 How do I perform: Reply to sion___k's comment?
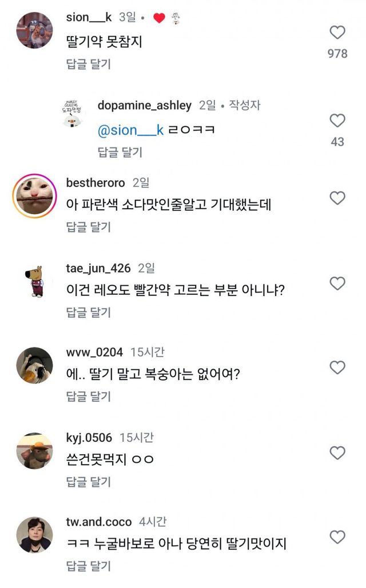click(88, 63)
